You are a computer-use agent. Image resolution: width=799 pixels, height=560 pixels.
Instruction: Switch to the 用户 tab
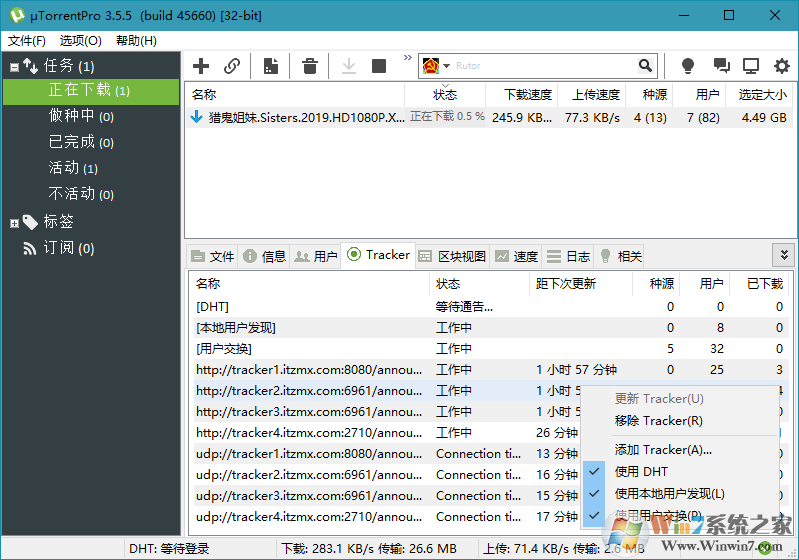pyautogui.click(x=315, y=256)
